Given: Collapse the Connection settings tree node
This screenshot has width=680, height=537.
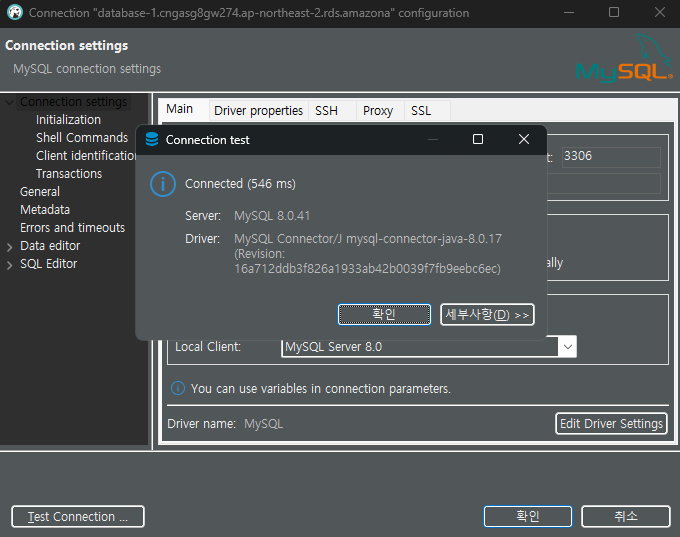Looking at the screenshot, I should (x=10, y=102).
